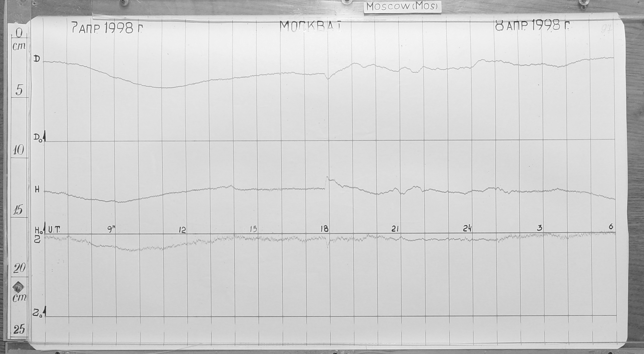
Task: Click the '21' hour mark
Action: tap(395, 229)
